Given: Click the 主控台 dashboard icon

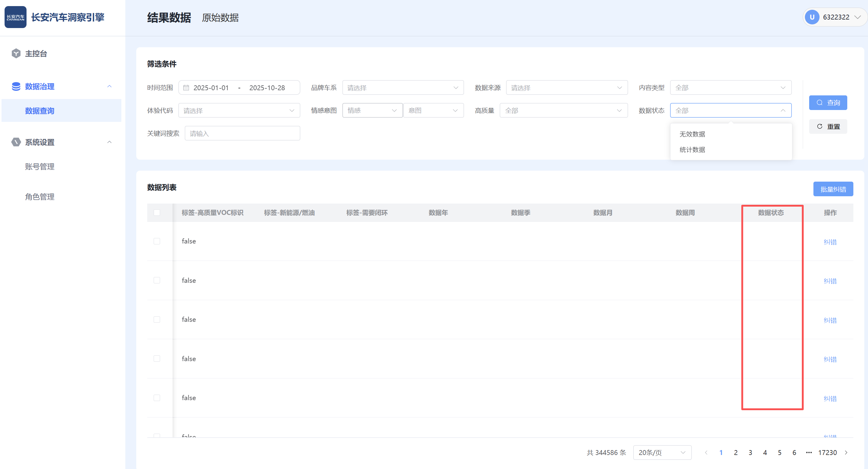Looking at the screenshot, I should click(x=16, y=54).
